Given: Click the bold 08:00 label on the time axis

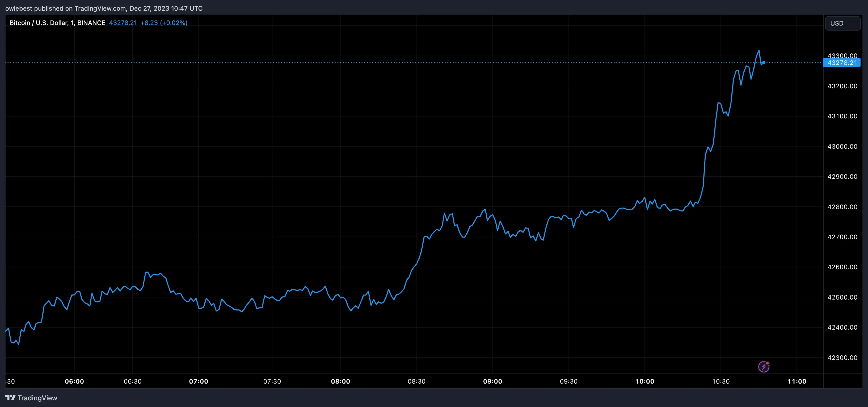Looking at the screenshot, I should pos(341,381).
